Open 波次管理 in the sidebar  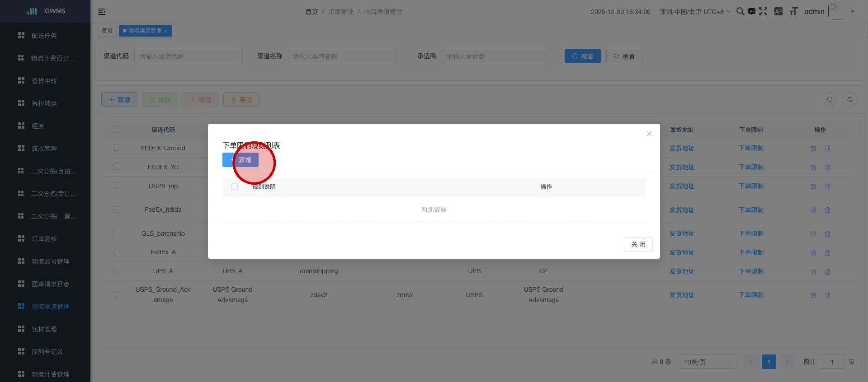(x=45, y=149)
